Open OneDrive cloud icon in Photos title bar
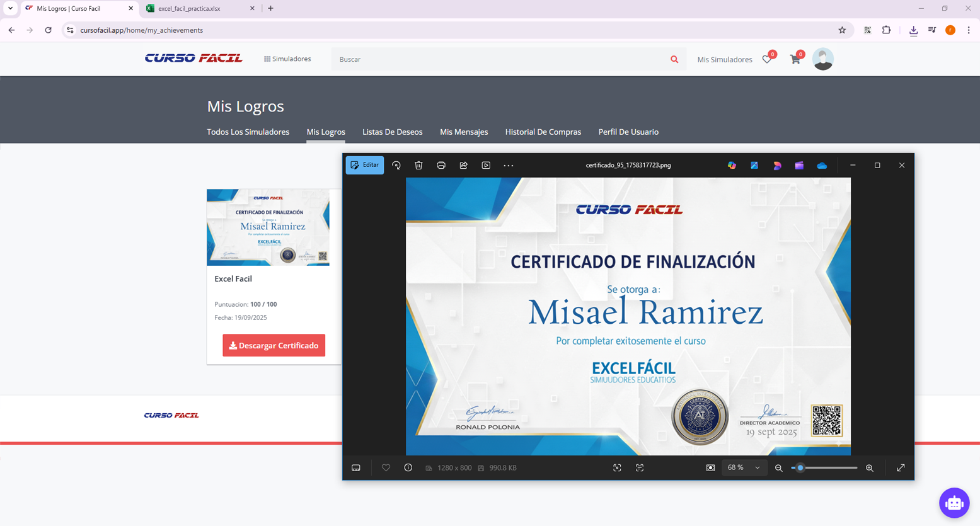 click(x=822, y=165)
